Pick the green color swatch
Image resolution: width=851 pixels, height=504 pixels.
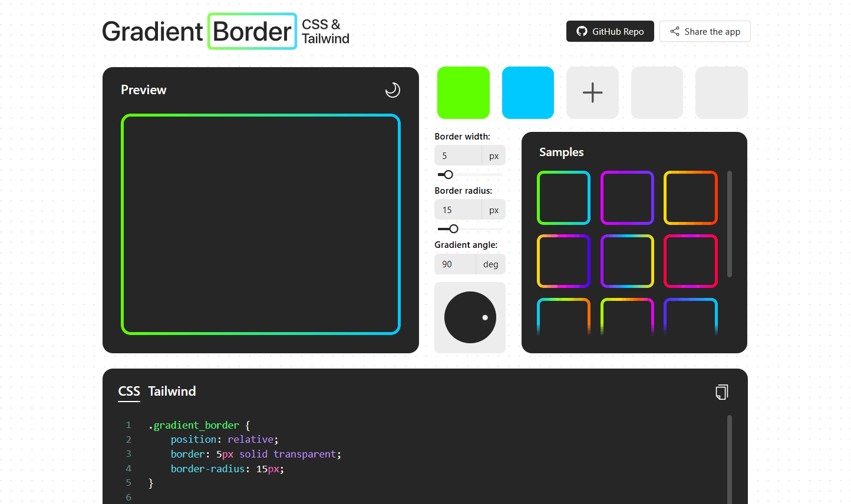click(463, 92)
